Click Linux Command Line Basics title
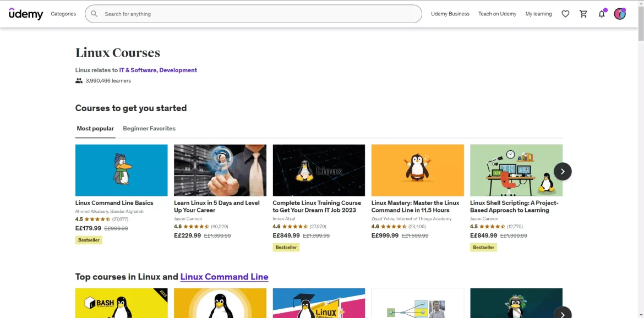The width and height of the screenshot is (644, 318). (114, 202)
